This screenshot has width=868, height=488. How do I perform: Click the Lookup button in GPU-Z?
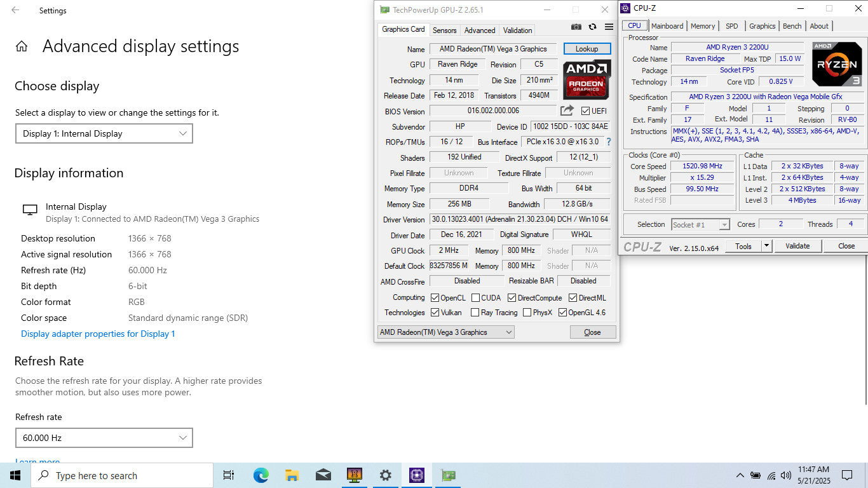[587, 49]
